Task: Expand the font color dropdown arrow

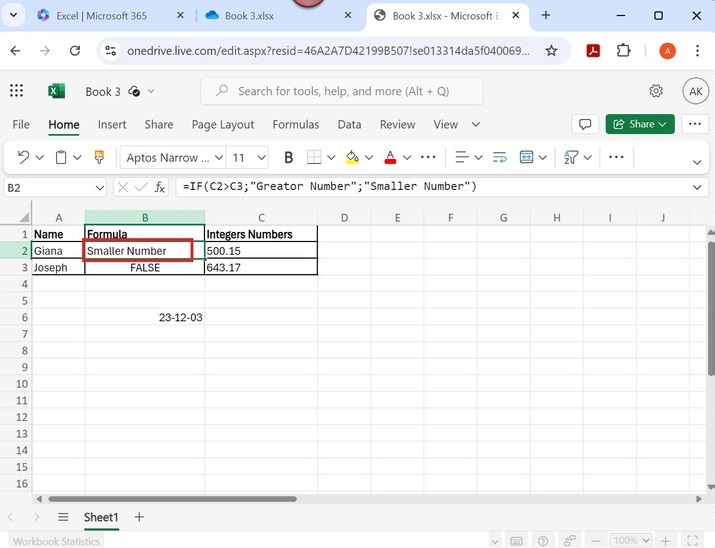Action: 407,158
